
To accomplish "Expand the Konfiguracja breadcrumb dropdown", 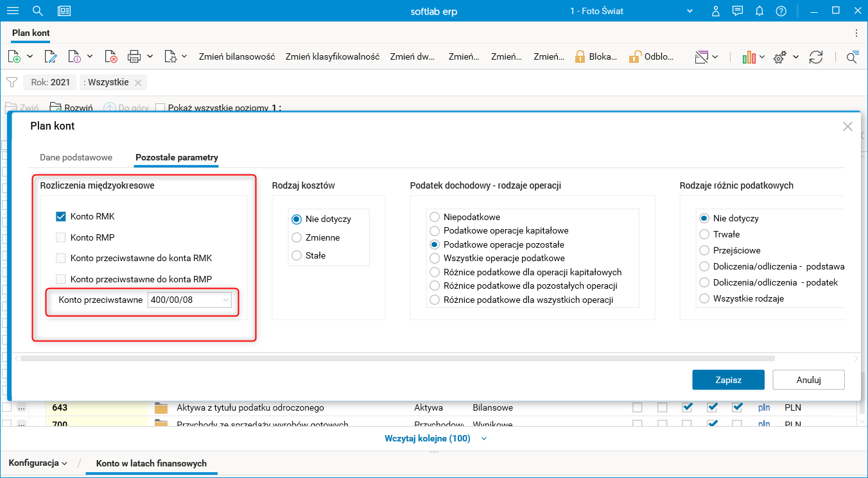I will pos(39,463).
